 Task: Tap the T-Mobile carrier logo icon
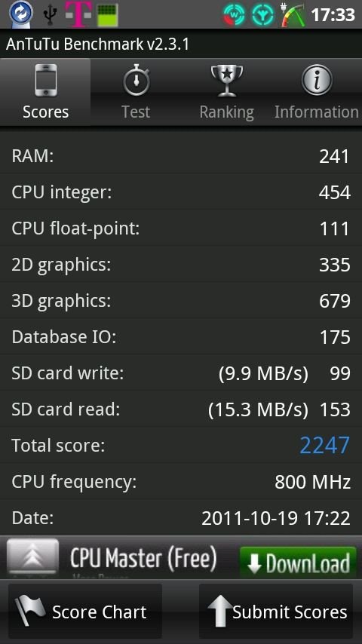[x=78, y=14]
